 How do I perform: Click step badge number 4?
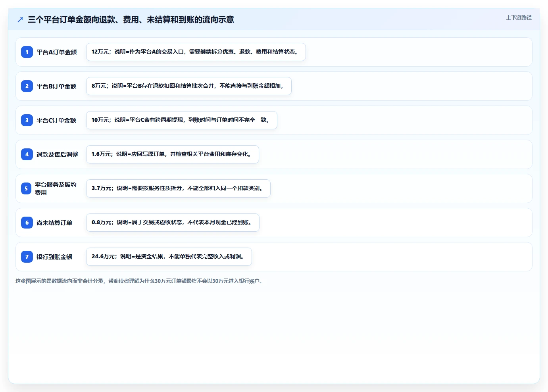pyautogui.click(x=27, y=154)
